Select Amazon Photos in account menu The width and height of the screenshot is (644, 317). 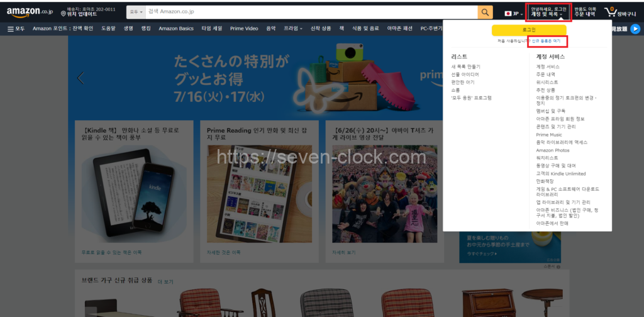coord(552,150)
